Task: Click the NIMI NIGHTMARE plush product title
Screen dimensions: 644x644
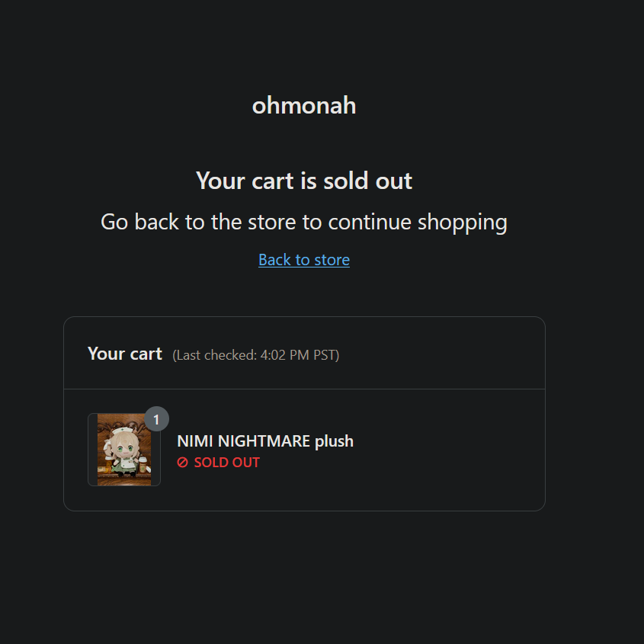Action: pyautogui.click(x=265, y=441)
